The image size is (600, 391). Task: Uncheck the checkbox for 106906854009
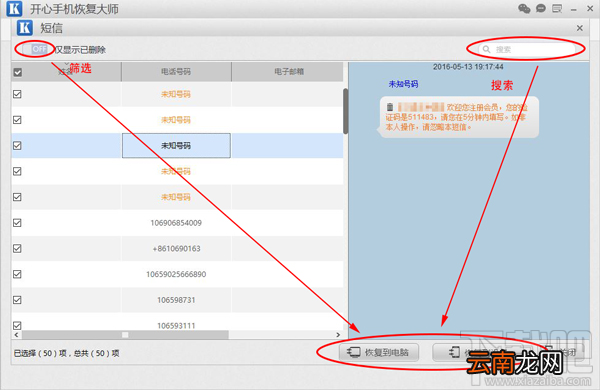tap(17, 223)
